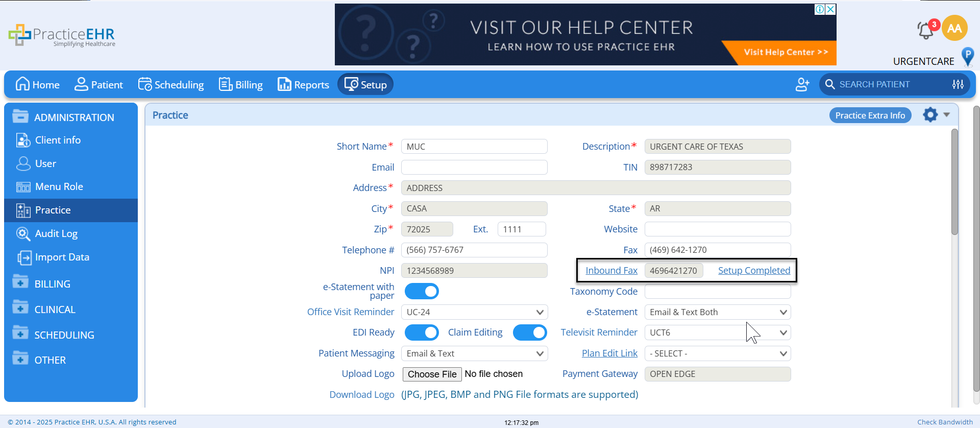
Task: Close the help center ad banner
Action: pyautogui.click(x=831, y=9)
